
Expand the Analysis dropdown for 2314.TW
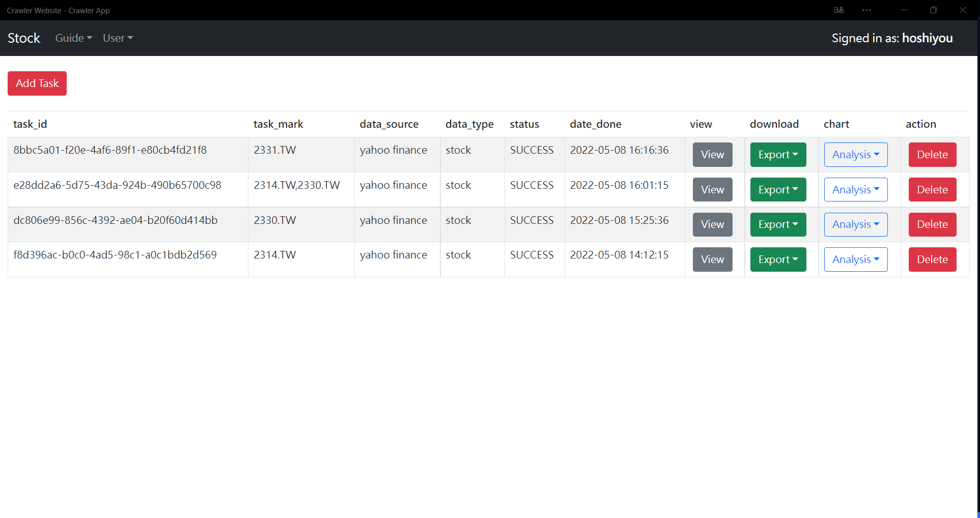click(855, 259)
